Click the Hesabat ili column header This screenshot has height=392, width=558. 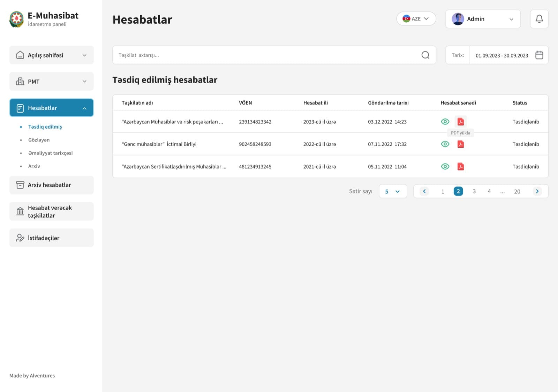tap(315, 103)
